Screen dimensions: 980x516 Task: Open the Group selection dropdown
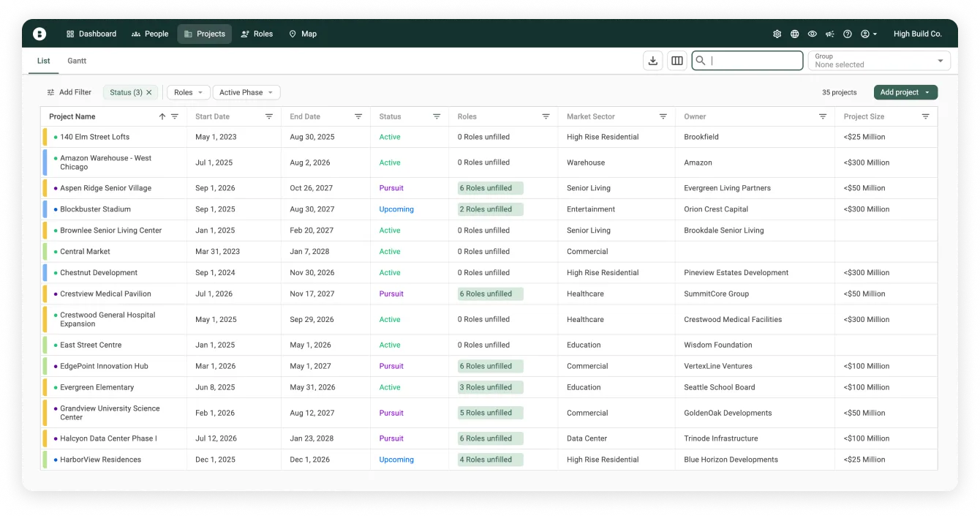878,61
